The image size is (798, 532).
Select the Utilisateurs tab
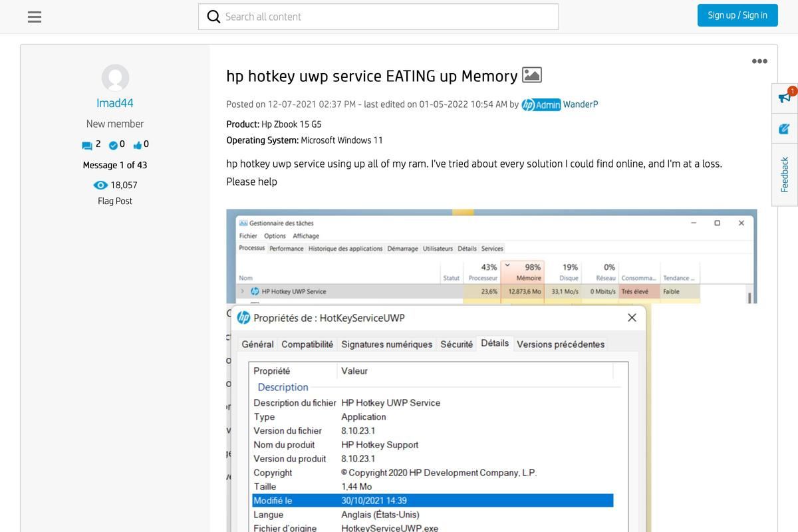pos(438,249)
